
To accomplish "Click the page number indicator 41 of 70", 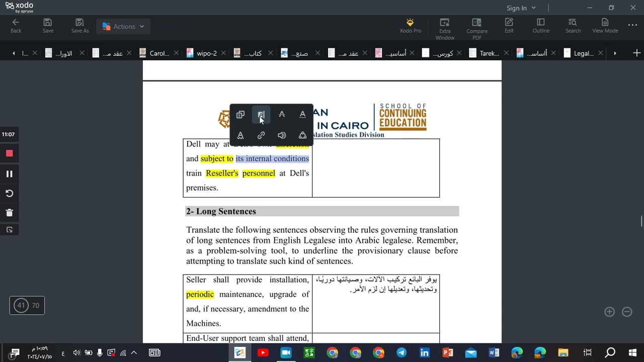I will click(27, 305).
